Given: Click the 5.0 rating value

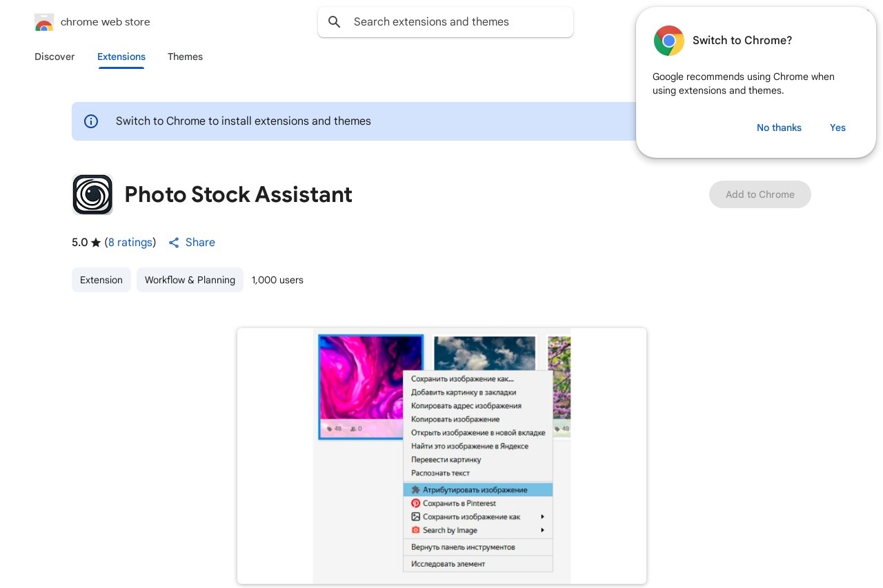Looking at the screenshot, I should (80, 243).
